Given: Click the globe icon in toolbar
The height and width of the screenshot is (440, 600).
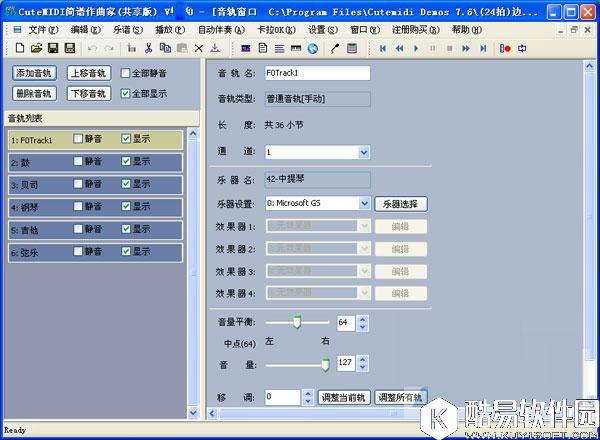Looking at the screenshot, I should tap(313, 49).
